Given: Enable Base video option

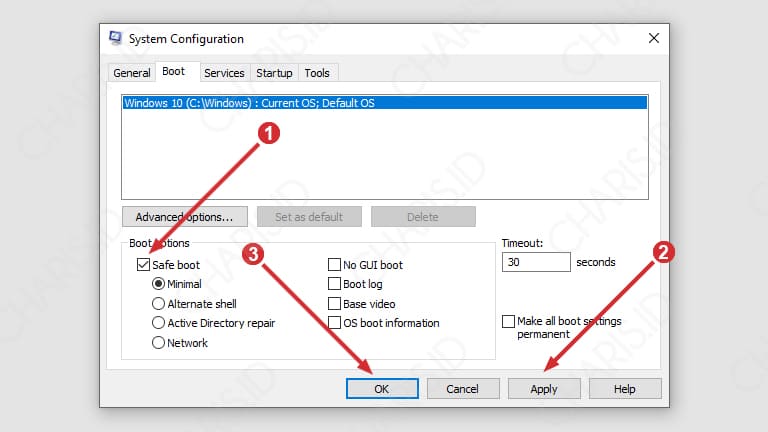Looking at the screenshot, I should 334,304.
